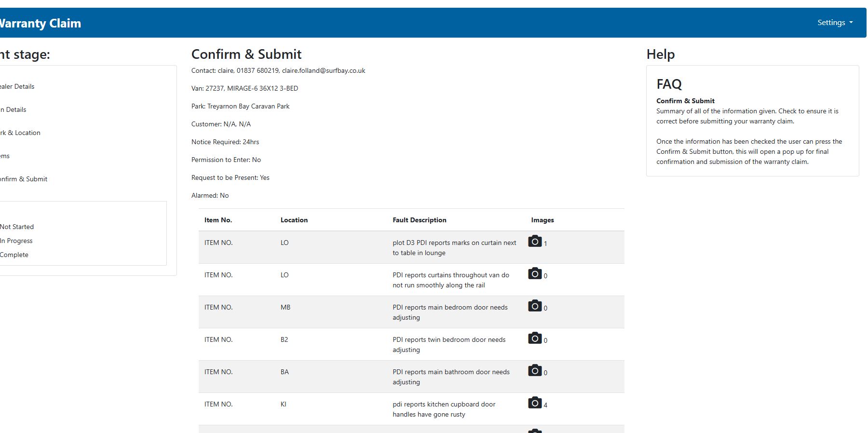Click the Fault Description column header
Viewport: 868px width, 433px height.
[x=420, y=220]
